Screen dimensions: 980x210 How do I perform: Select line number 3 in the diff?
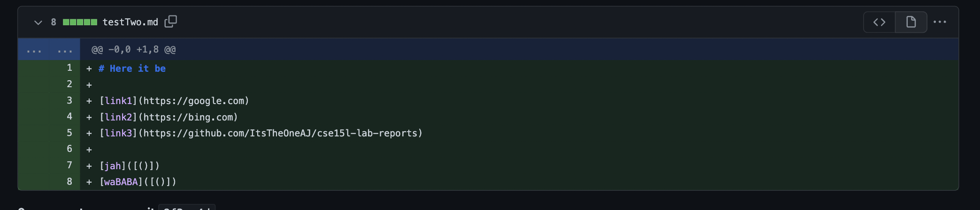[x=69, y=100]
